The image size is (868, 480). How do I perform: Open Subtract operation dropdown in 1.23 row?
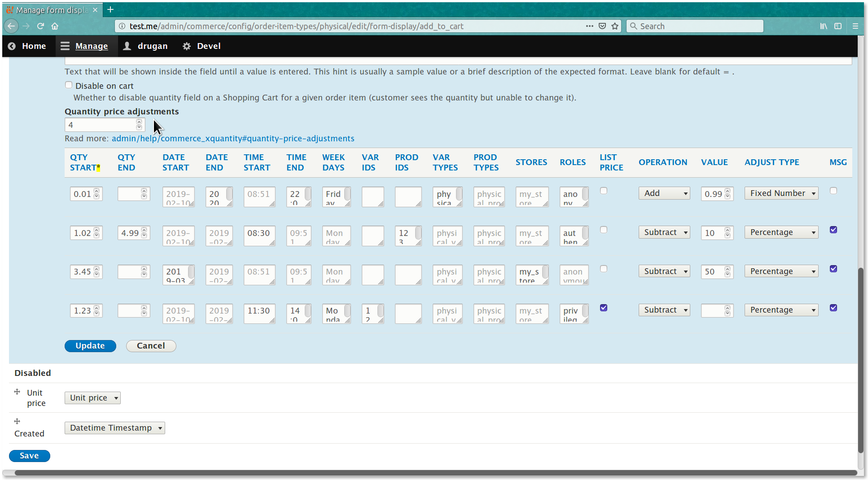664,310
